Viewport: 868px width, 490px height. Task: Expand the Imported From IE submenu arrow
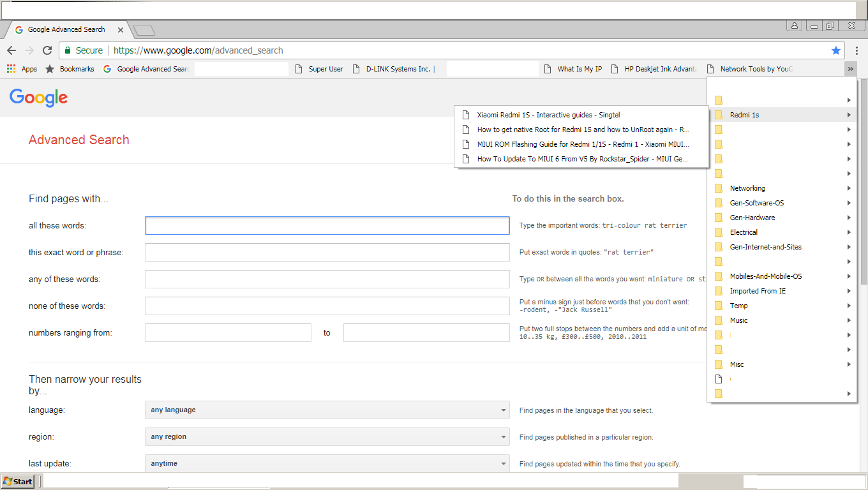click(x=849, y=291)
